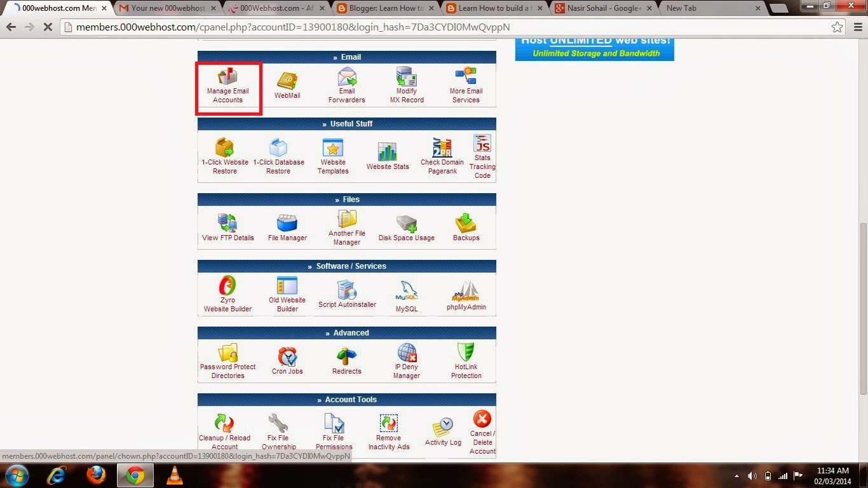Switch to 'Learn How to build a' tab
Screen dimensions: 868x488
[494, 8]
